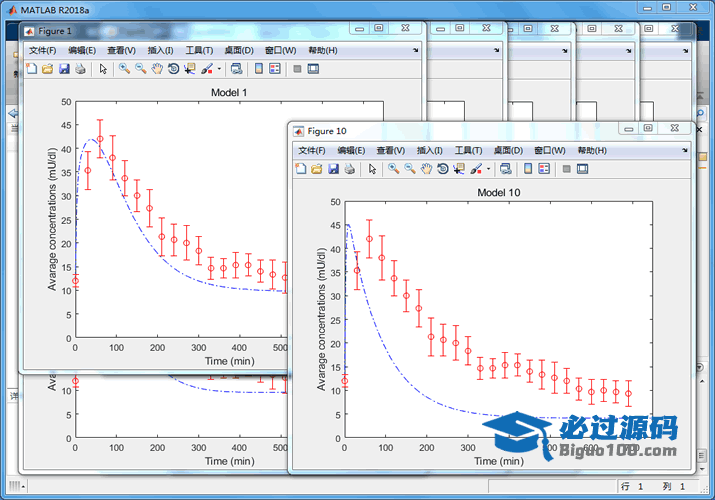
Task: Click Save icon in Figure 10 toolbar
Action: click(334, 169)
